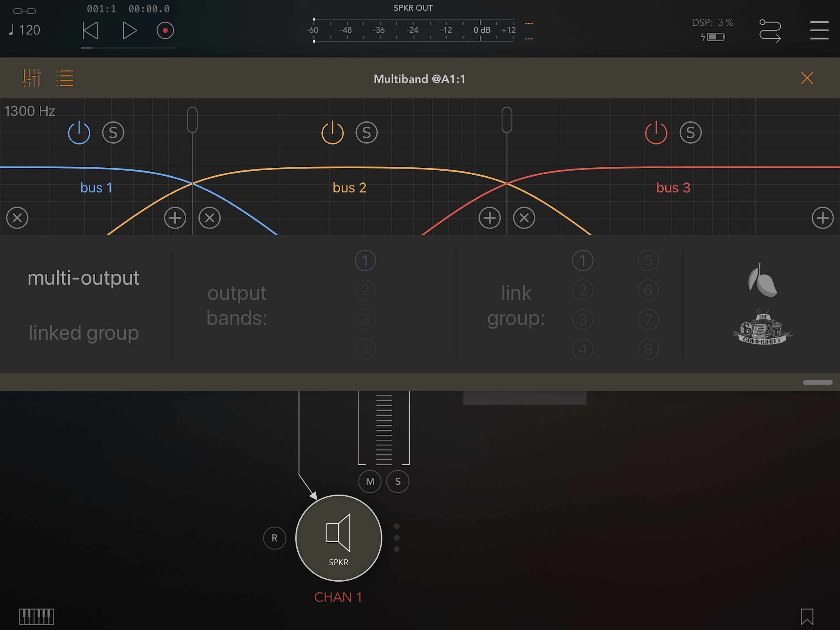The height and width of the screenshot is (630, 840).
Task: Rewind to start with skip-back icon
Action: coord(90,30)
